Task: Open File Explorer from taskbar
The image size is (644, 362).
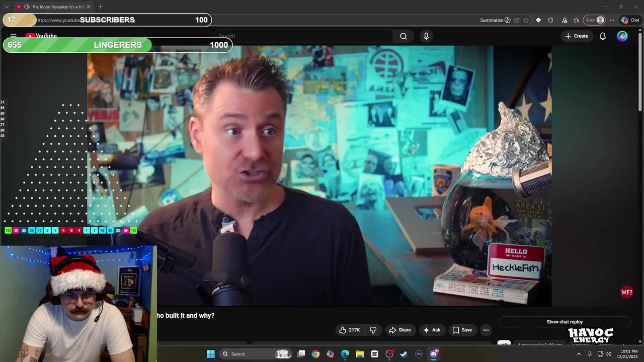Action: tap(360, 354)
